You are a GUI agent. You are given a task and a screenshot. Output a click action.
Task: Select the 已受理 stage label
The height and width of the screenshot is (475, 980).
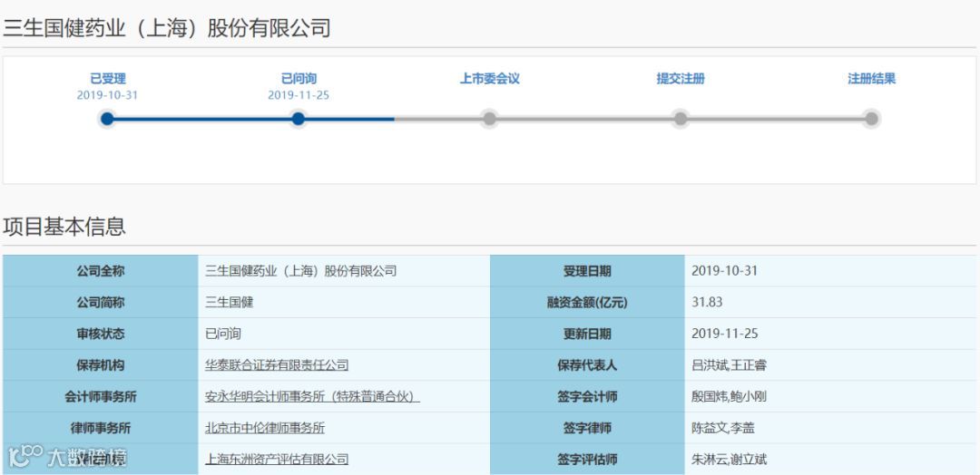pos(107,79)
